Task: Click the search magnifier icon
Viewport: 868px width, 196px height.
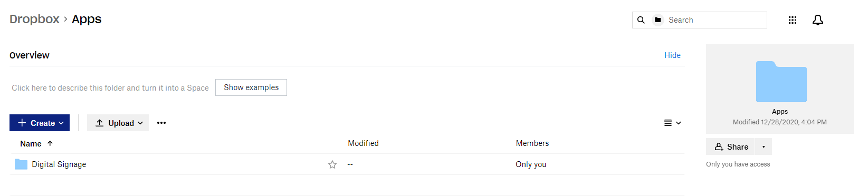Action: pyautogui.click(x=641, y=20)
